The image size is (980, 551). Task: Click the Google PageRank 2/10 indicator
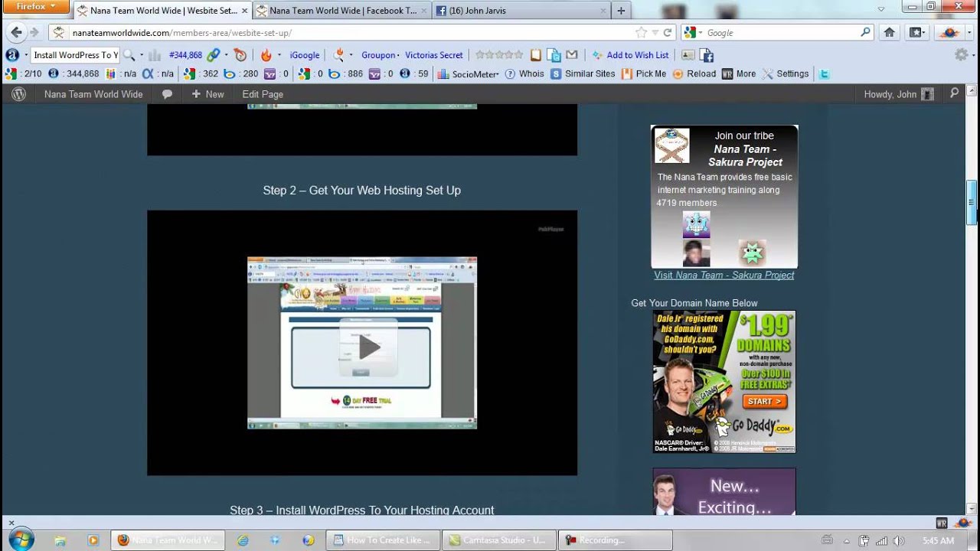tap(23, 74)
